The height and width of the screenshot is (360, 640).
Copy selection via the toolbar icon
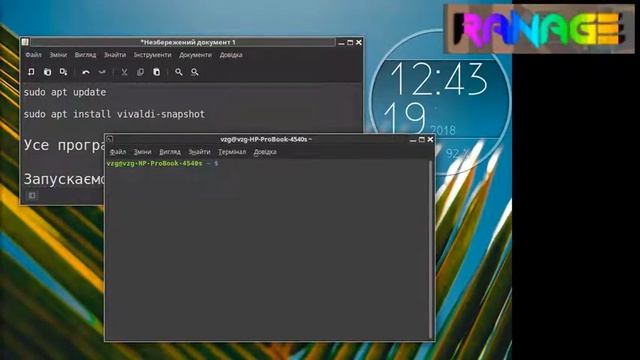140,72
